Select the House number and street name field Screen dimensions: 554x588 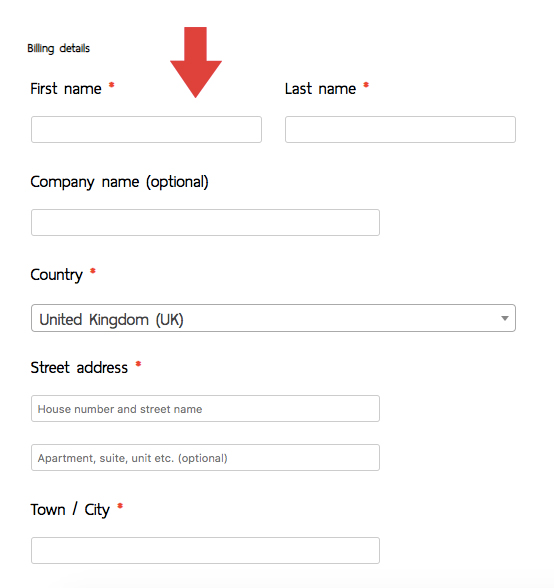(x=205, y=408)
